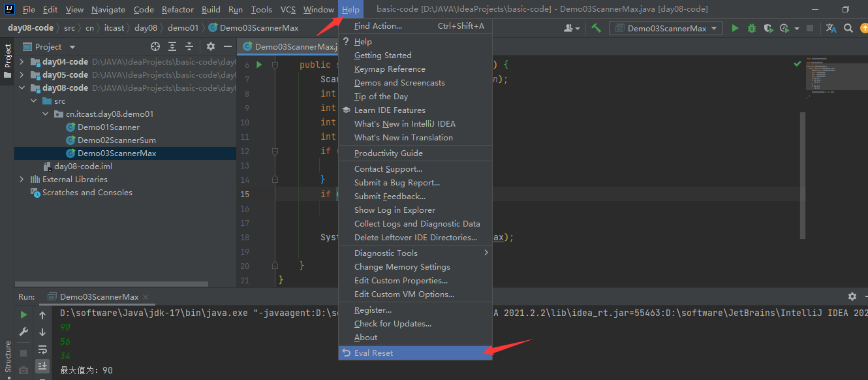Open the VCS menu
The image size is (868, 380).
point(288,9)
